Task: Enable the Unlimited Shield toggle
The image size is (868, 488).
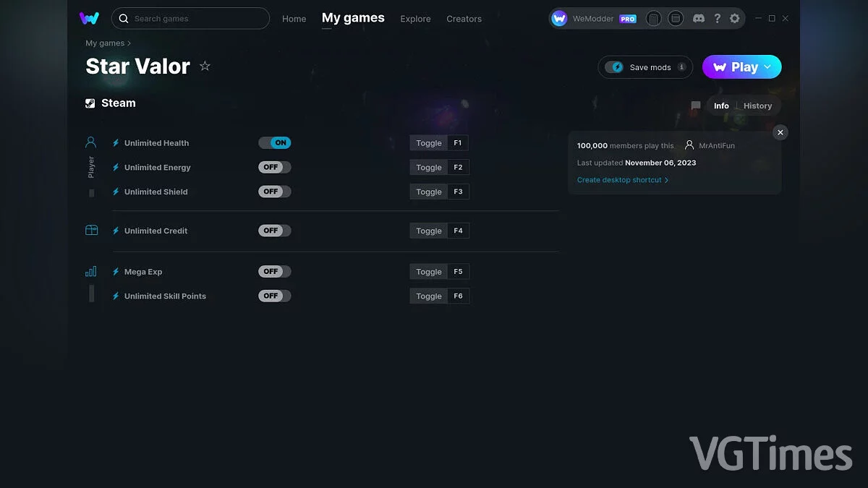Action: point(275,192)
